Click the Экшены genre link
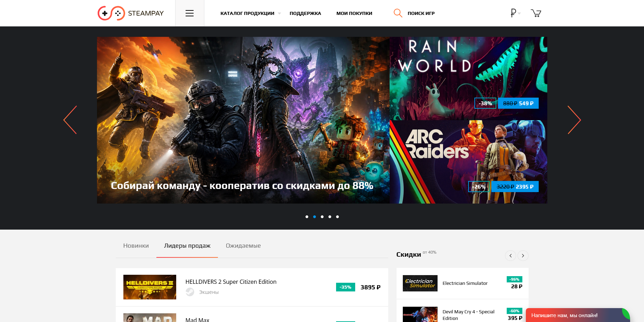 (209, 292)
